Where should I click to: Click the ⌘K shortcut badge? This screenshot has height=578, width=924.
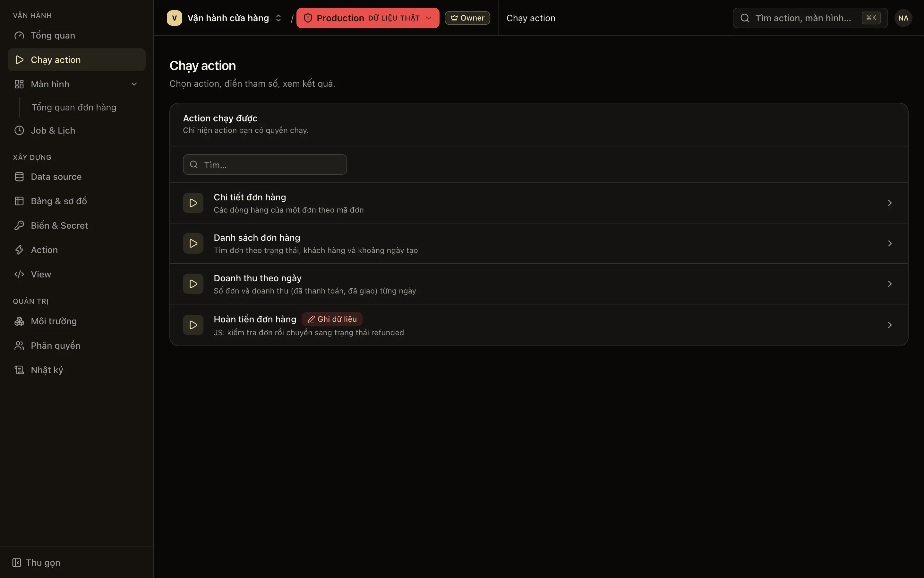point(871,18)
